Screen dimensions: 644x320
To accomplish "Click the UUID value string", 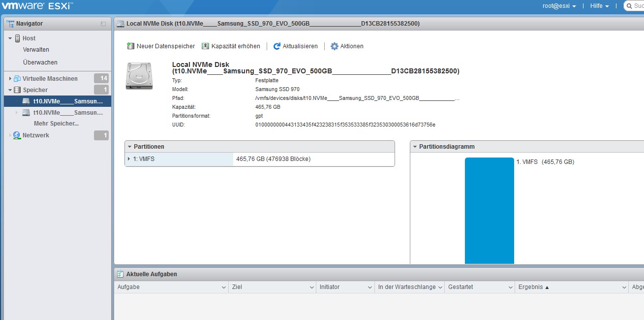I will click(345, 125).
